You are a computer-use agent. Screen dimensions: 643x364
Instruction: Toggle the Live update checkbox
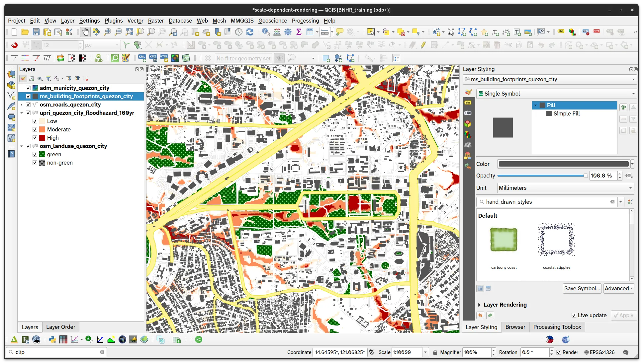point(574,315)
